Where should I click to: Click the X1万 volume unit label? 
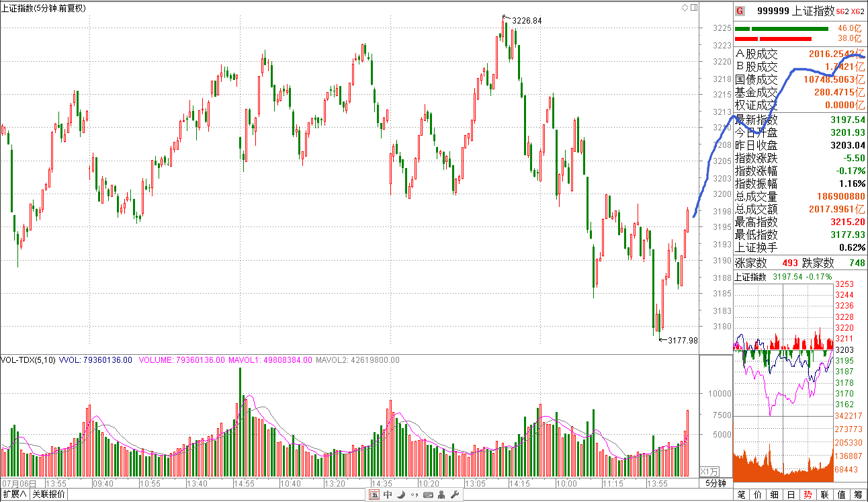[x=709, y=471]
